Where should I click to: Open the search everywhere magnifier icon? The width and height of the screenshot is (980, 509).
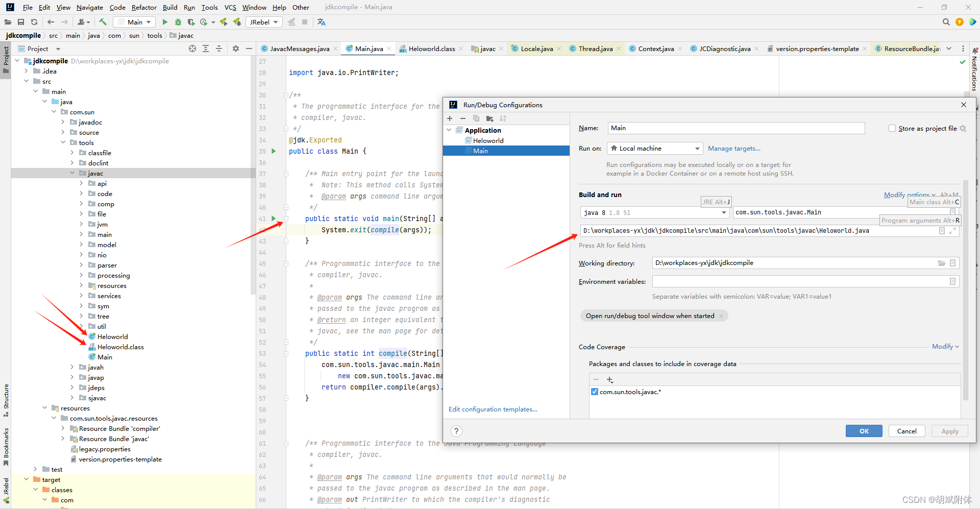pyautogui.click(x=946, y=22)
